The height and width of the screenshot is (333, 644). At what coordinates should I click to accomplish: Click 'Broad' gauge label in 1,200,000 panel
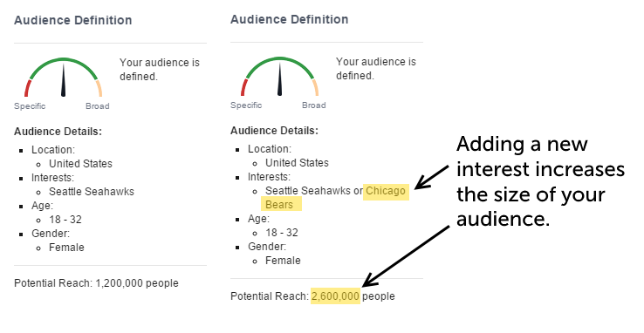[x=98, y=105]
